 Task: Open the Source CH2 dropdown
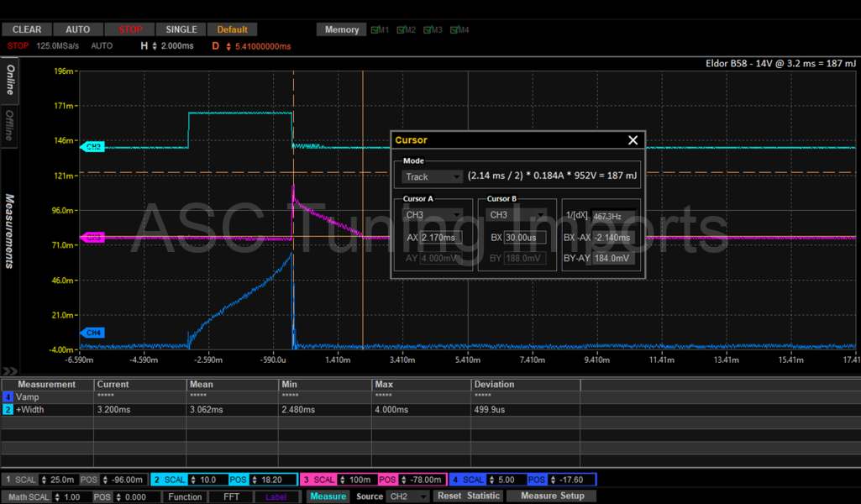pos(407,496)
